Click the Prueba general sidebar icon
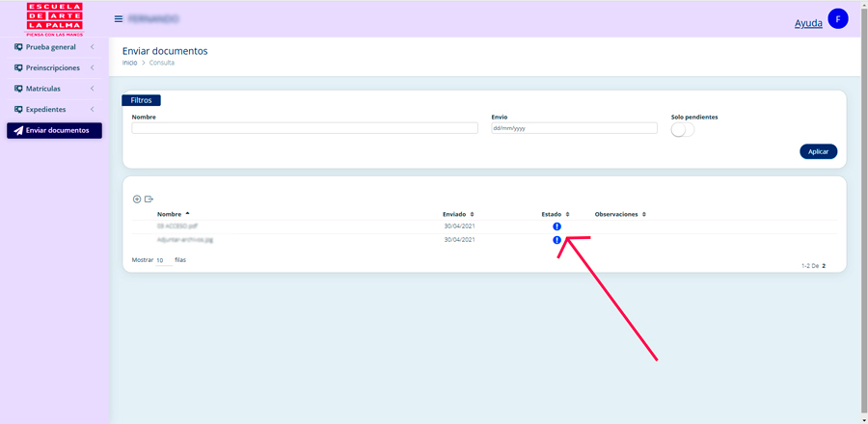 (x=18, y=47)
